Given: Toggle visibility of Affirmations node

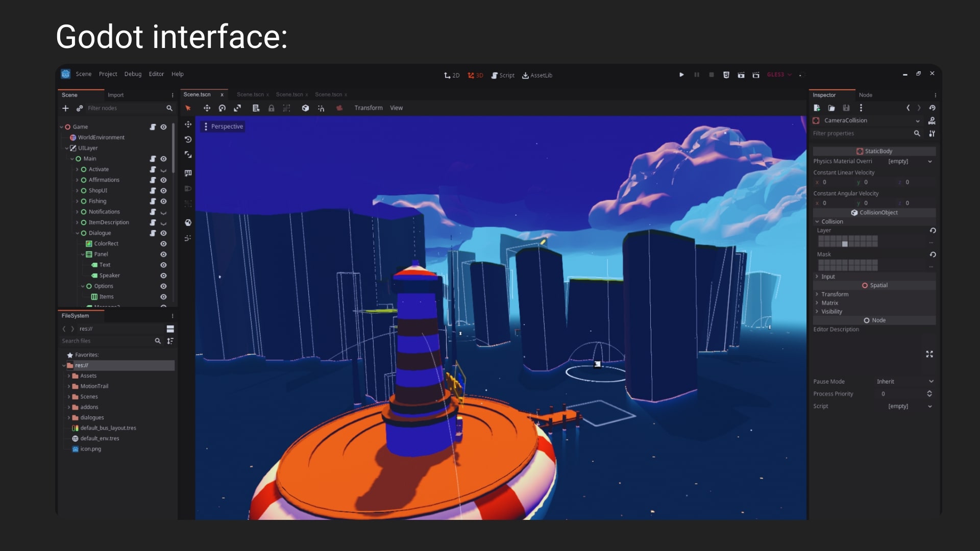Looking at the screenshot, I should click(x=163, y=180).
